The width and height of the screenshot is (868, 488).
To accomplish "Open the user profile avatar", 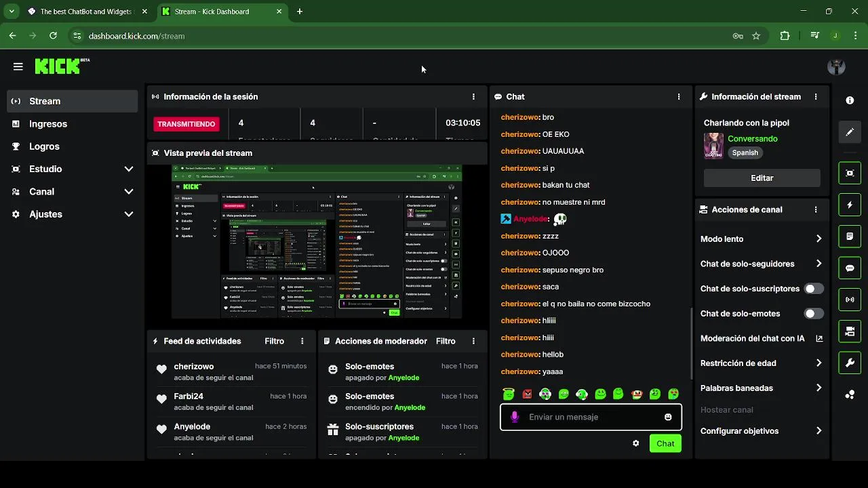I will point(836,66).
